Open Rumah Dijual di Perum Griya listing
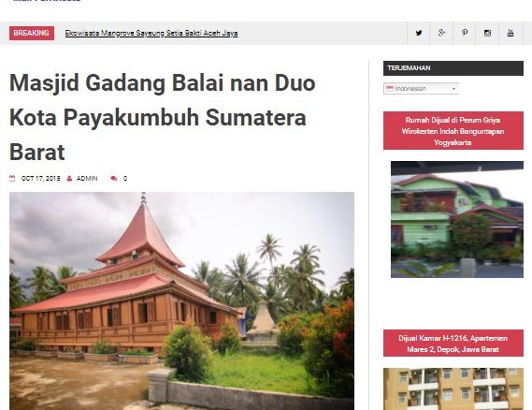This screenshot has height=410, width=532. 453,131
